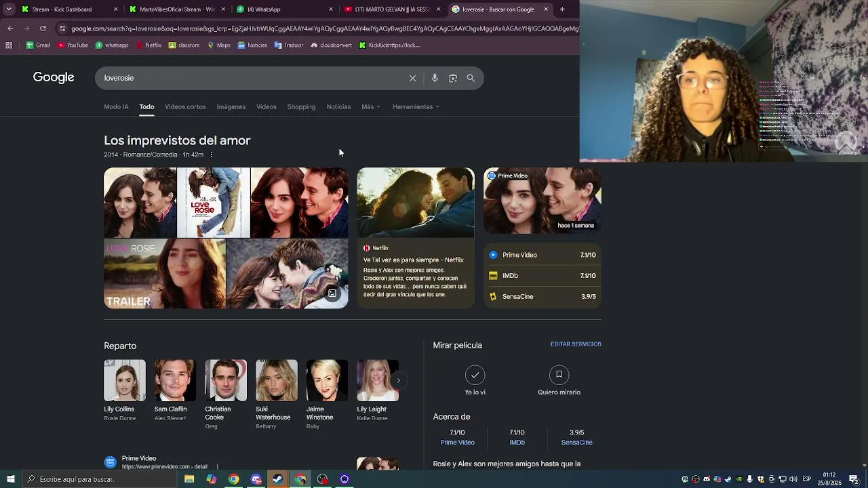Search by image with the Google Lens icon
The height and width of the screenshot is (488, 868).
[x=453, y=78]
